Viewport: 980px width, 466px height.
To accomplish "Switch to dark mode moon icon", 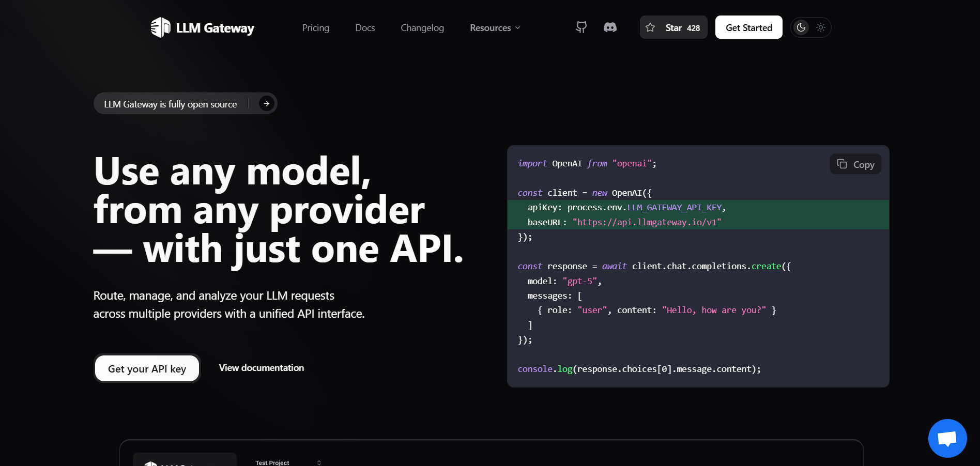I will pyautogui.click(x=801, y=27).
